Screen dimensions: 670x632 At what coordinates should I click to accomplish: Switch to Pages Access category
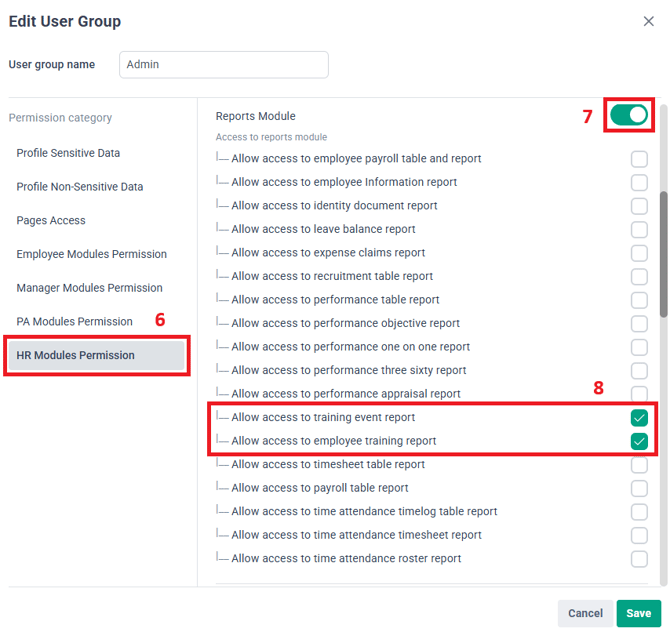[51, 220]
